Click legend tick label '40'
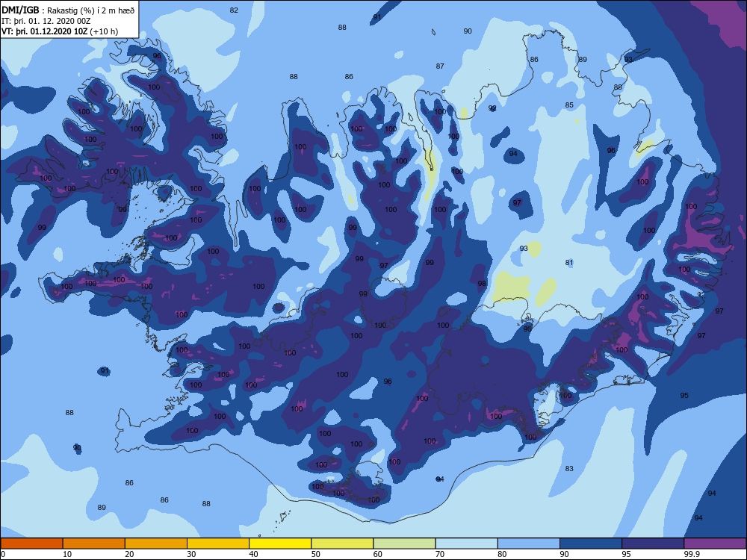The width and height of the screenshot is (747, 560). pyautogui.click(x=253, y=554)
